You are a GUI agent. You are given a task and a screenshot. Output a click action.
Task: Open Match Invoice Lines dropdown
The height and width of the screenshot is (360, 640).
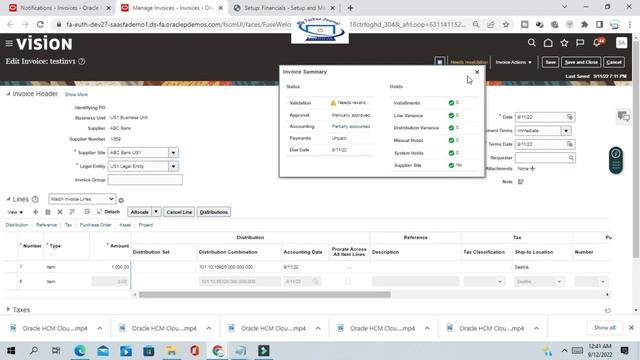coord(82,199)
